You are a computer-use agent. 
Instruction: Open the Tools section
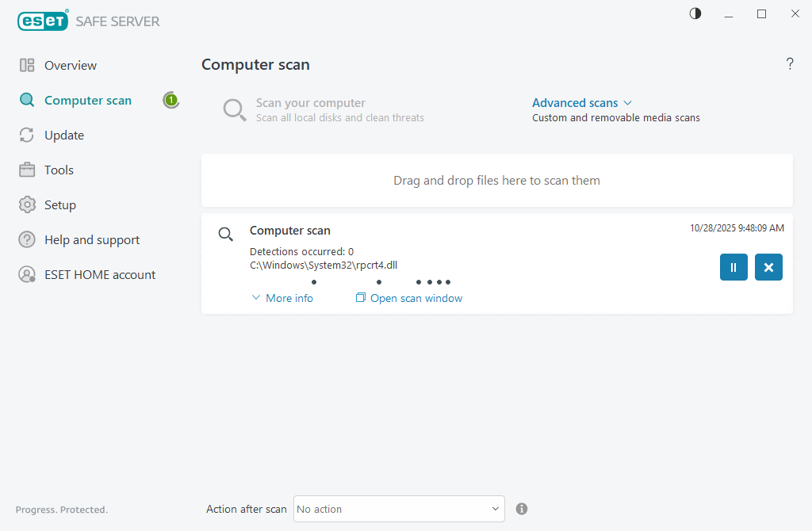pyautogui.click(x=59, y=170)
